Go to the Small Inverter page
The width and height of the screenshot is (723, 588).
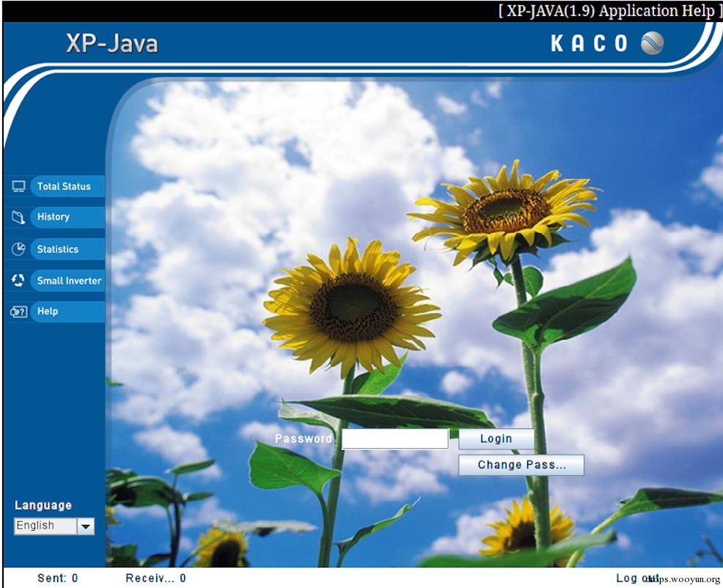point(67,280)
